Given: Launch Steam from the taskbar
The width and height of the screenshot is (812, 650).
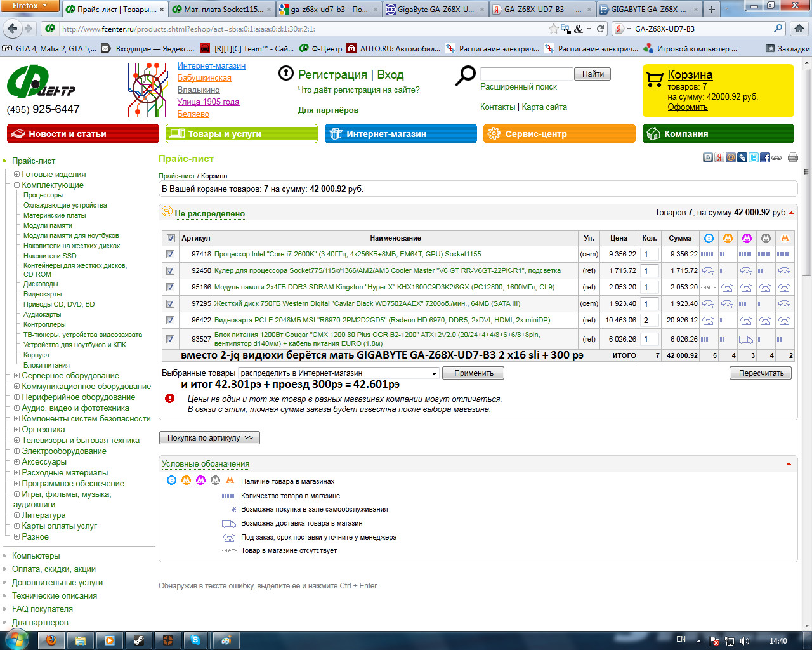Looking at the screenshot, I should click(138, 640).
